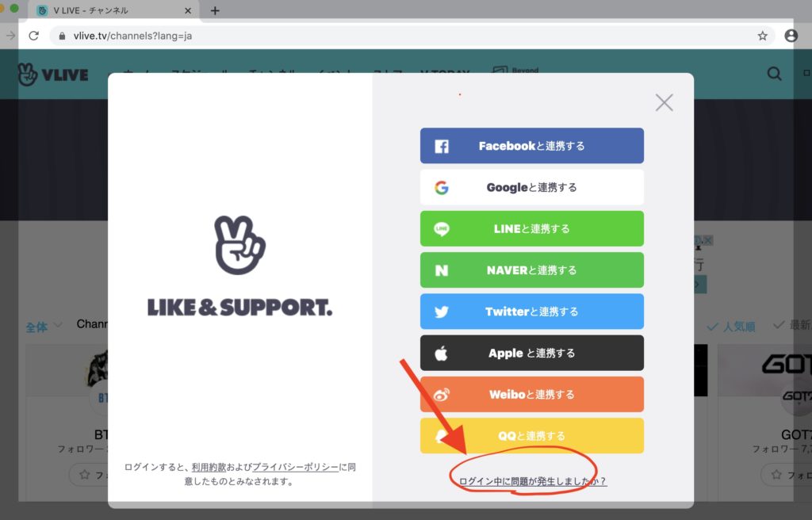Connect with LINE button
This screenshot has width=812, height=520.
pos(532,229)
